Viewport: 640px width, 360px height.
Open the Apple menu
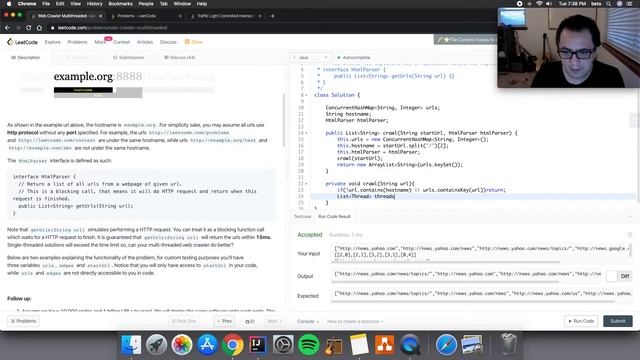pyautogui.click(x=9, y=4)
